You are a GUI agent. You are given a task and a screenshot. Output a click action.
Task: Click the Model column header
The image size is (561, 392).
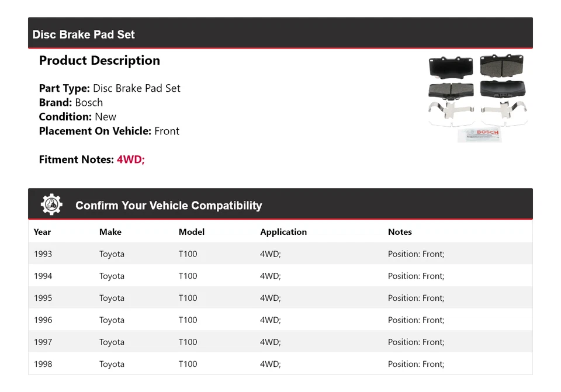coord(192,232)
